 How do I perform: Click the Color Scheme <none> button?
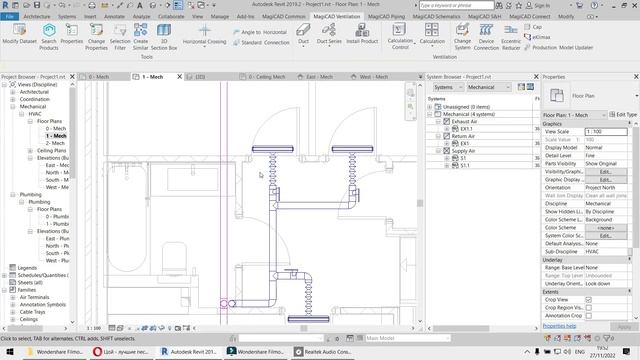(606, 228)
